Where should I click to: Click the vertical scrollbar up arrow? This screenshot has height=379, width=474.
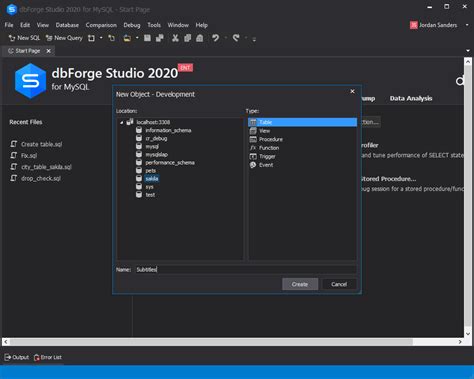tap(468, 62)
